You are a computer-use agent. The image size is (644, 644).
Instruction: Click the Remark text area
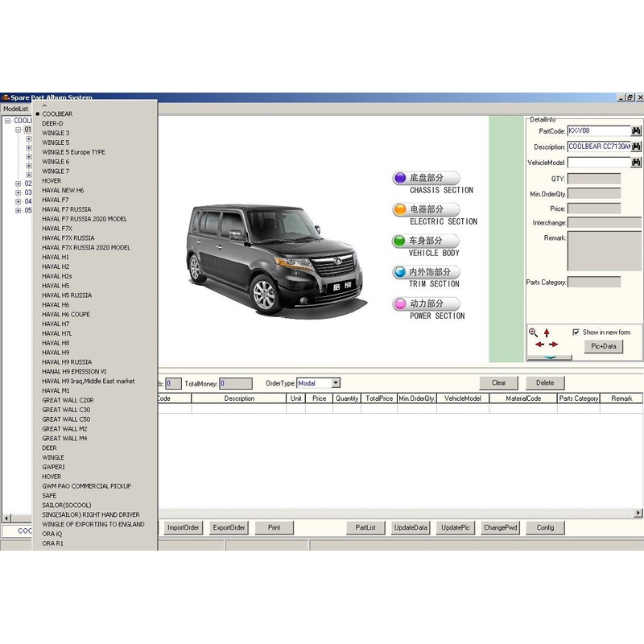[x=605, y=251]
